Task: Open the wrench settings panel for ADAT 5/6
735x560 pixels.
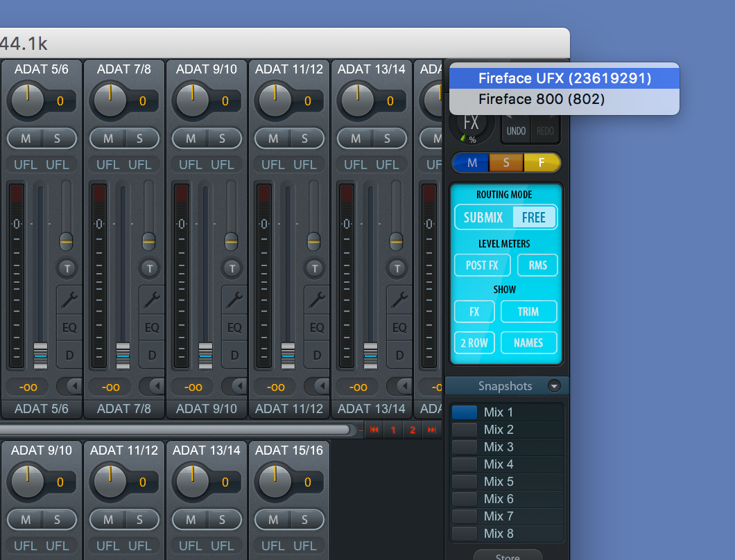Action: (69, 299)
